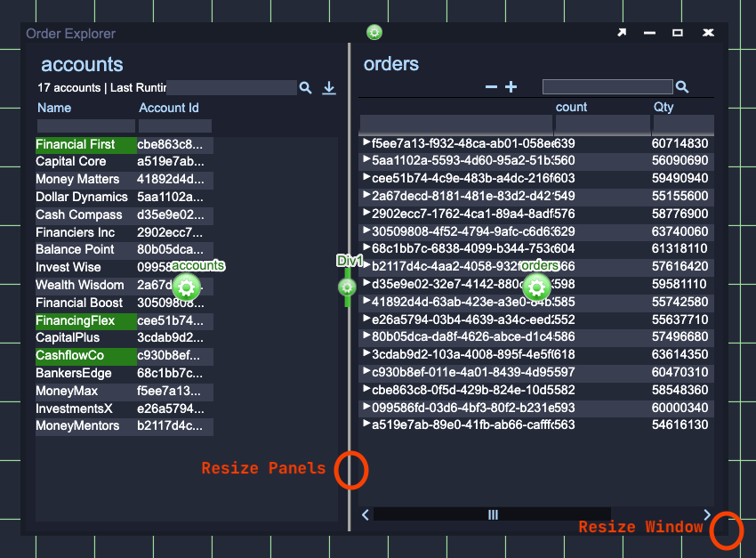Viewport: 756px width, 558px height.
Task: Click the gear icon labeled orders
Action: pyautogui.click(x=535, y=287)
